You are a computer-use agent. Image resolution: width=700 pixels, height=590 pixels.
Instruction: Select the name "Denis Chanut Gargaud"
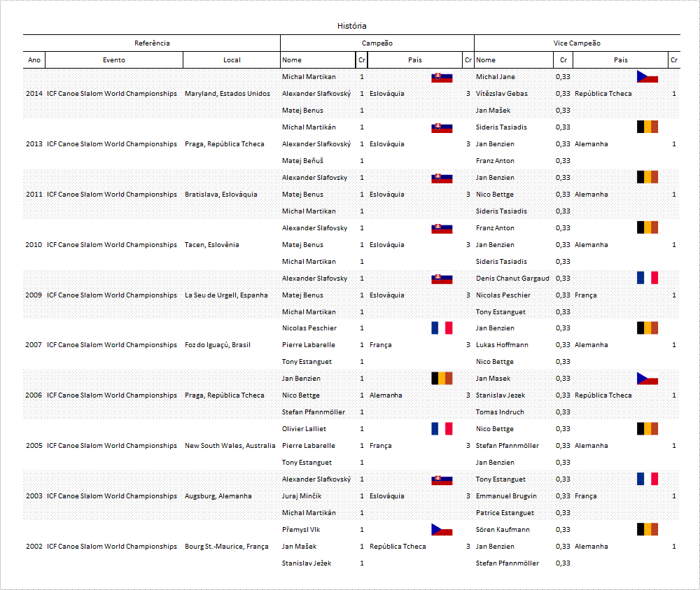pyautogui.click(x=512, y=279)
